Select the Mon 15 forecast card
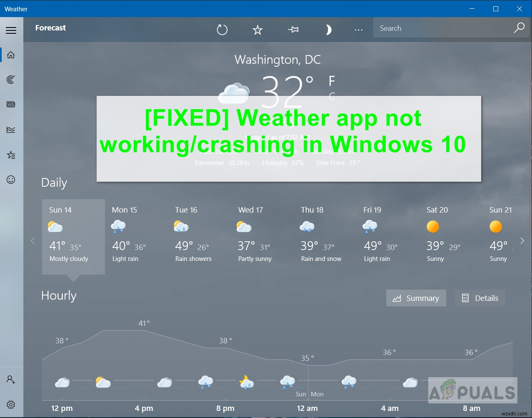 tap(136, 237)
